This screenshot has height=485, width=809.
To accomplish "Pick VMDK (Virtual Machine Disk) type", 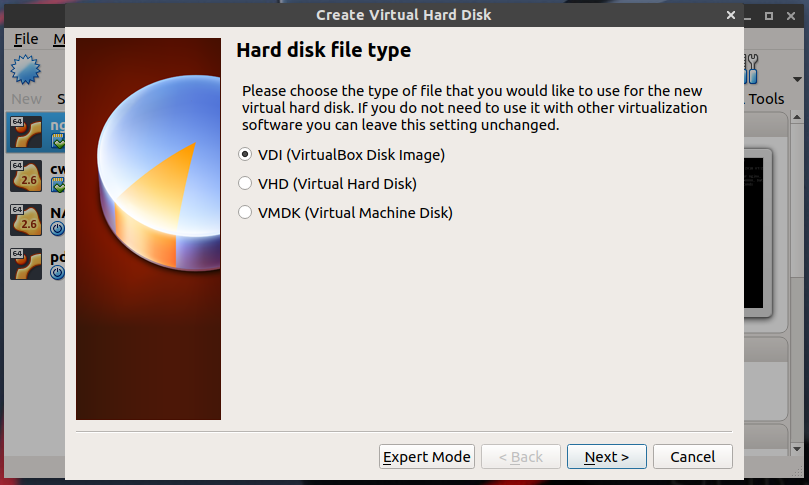I will click(245, 213).
